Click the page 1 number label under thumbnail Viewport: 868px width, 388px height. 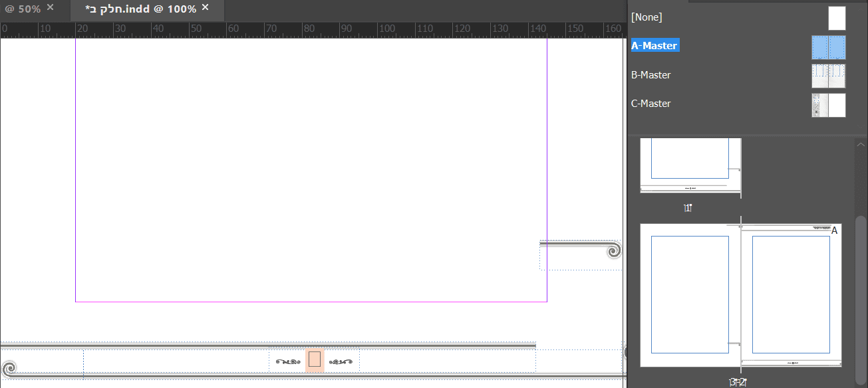click(688, 208)
